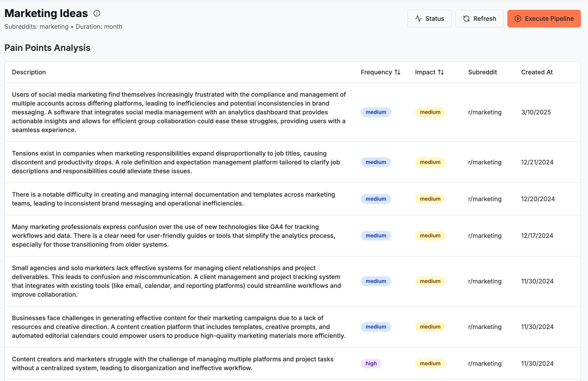Image resolution: width=588 pixels, height=381 pixels.
Task: Click the play icon in Execute Pipeline
Action: (518, 19)
